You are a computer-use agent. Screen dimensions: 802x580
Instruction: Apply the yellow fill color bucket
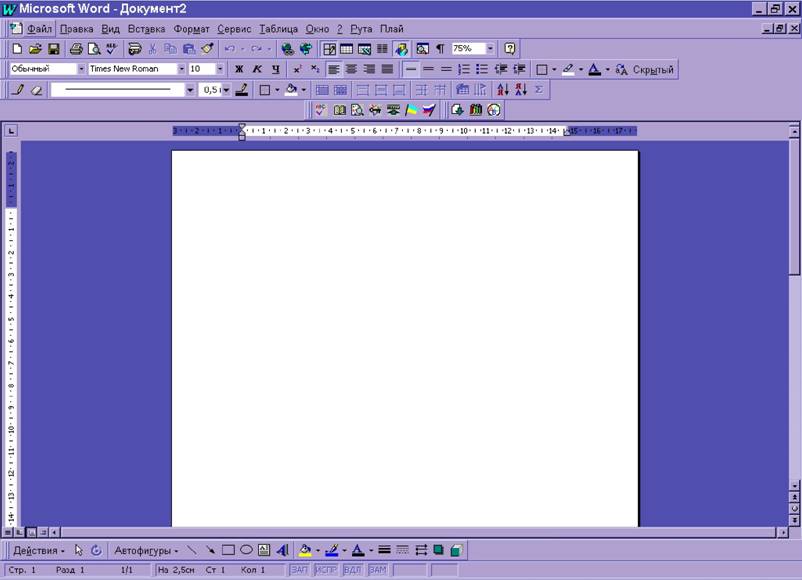[x=305, y=550]
